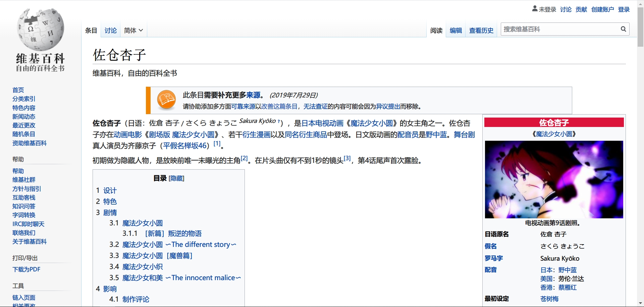
Task: Open the 查看历史 tab
Action: click(481, 31)
